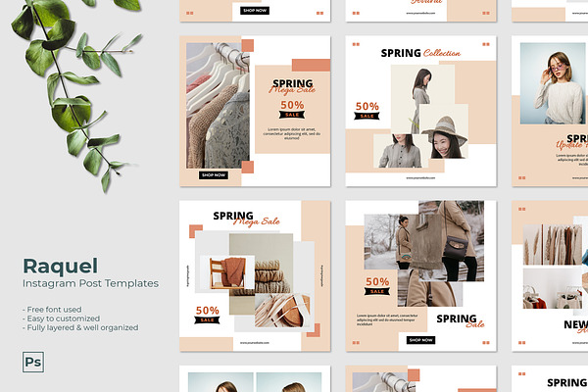Click the 50% SALE badge in the Spring Collection template
Image resolution: width=588 pixels, height=392 pixels.
(367, 111)
